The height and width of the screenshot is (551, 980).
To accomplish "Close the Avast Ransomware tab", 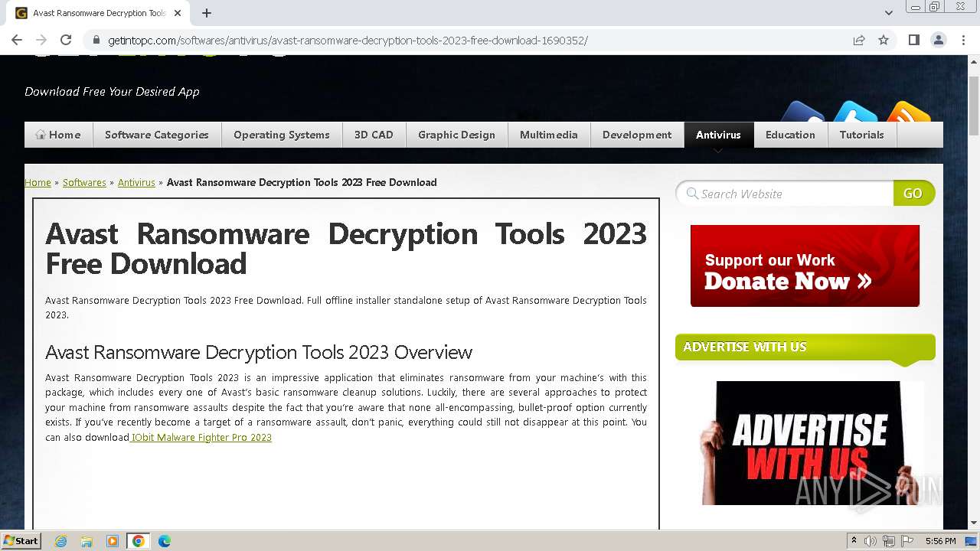I will 178,13.
